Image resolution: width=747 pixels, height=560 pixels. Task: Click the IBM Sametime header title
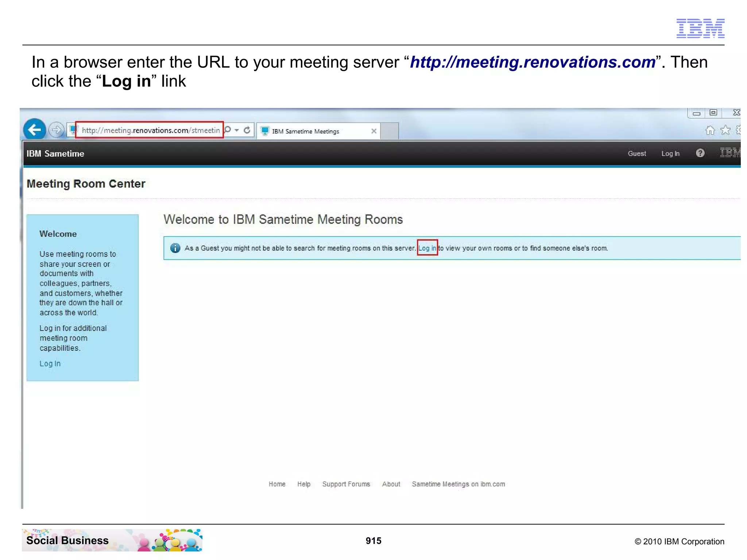(55, 153)
